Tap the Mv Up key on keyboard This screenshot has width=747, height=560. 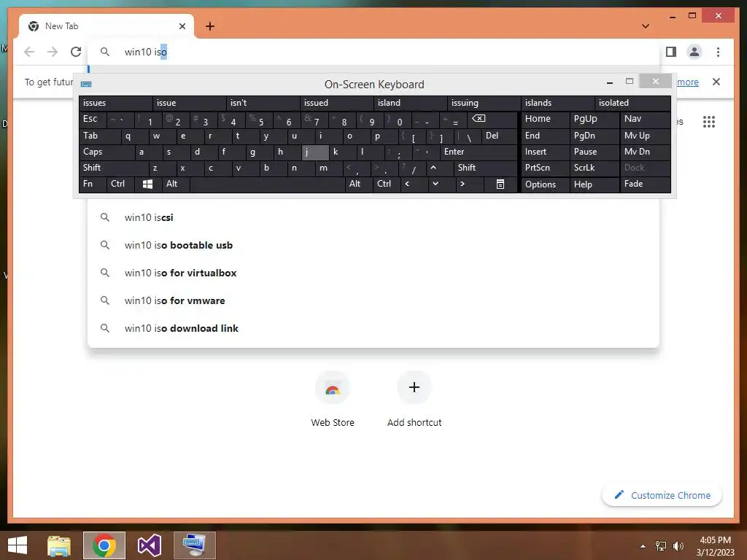click(645, 136)
